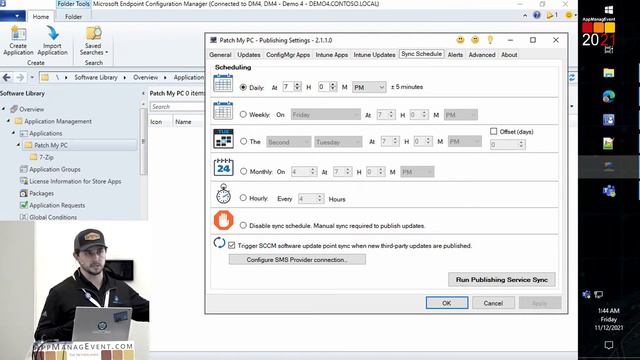Select the Daily radio button
This screenshot has height=360, width=640.
243,87
